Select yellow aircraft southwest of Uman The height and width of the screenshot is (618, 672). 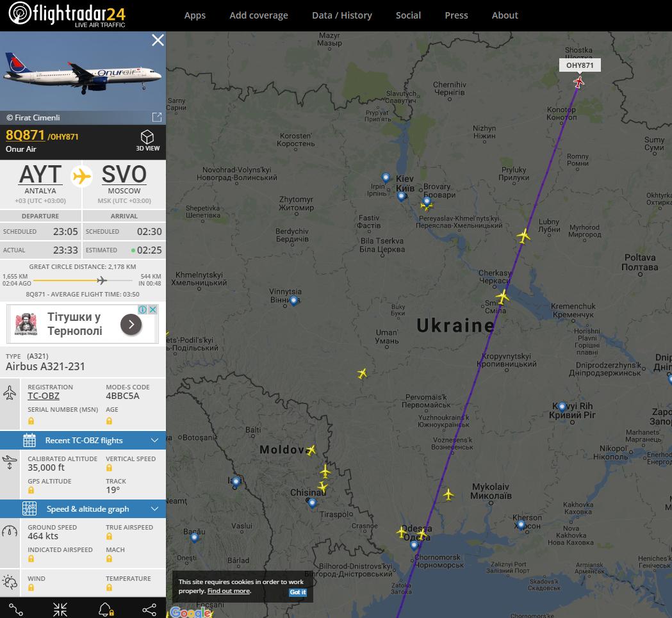tap(362, 374)
